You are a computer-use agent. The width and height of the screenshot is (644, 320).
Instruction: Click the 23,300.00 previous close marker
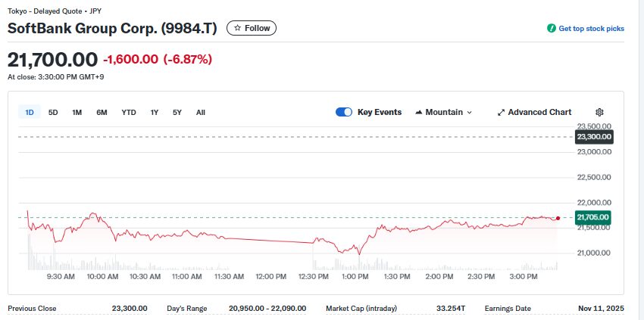pos(593,137)
